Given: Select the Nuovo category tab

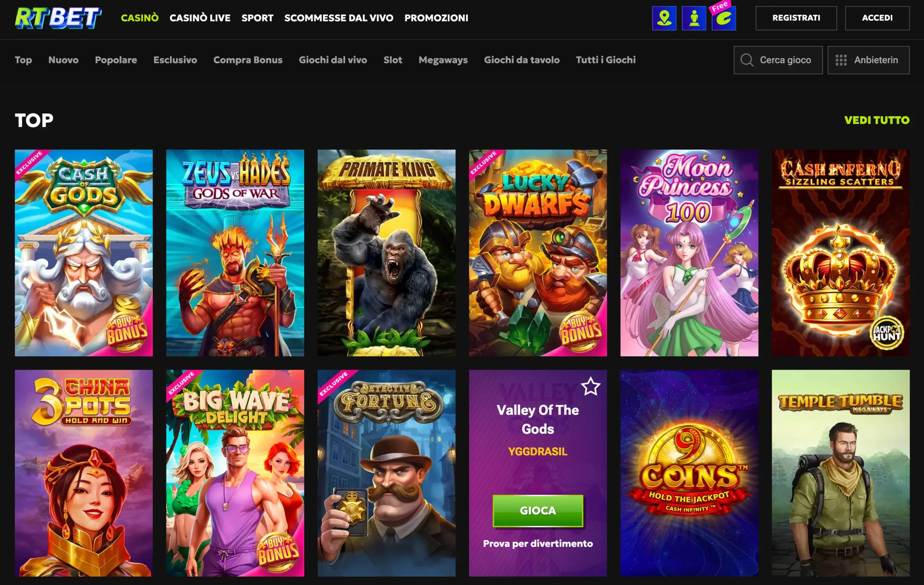Looking at the screenshot, I should [x=63, y=60].
